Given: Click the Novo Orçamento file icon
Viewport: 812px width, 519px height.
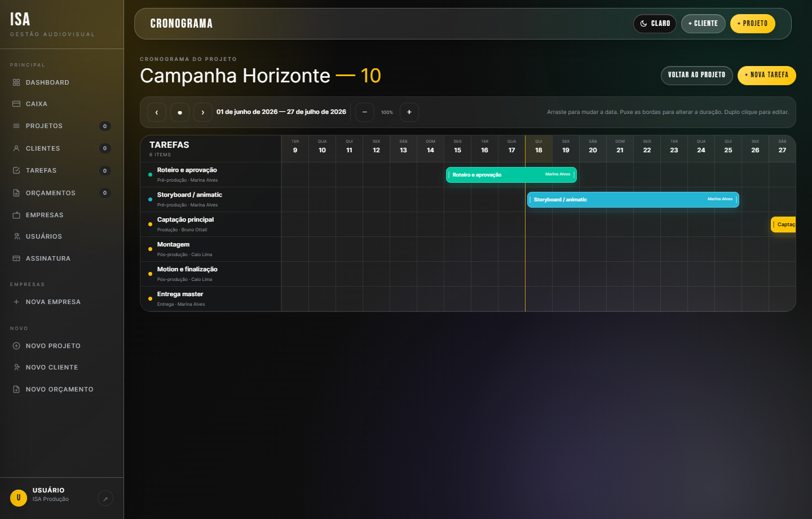Looking at the screenshot, I should point(16,389).
